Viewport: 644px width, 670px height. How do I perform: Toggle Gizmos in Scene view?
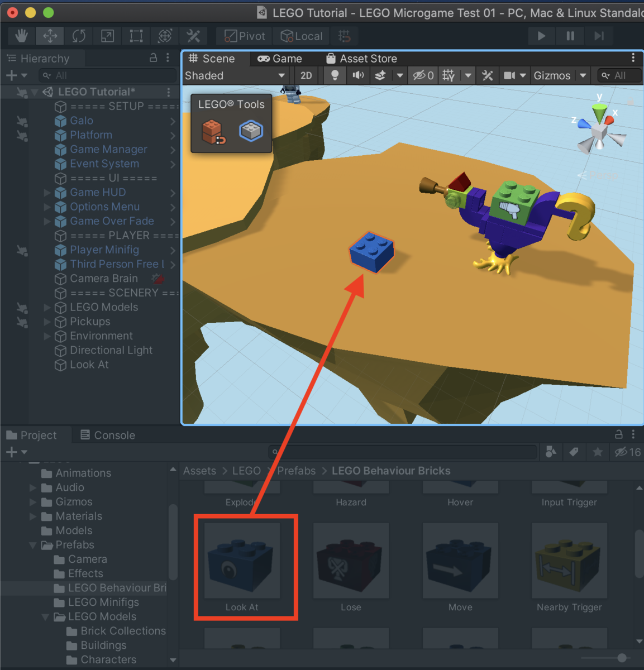(x=552, y=75)
